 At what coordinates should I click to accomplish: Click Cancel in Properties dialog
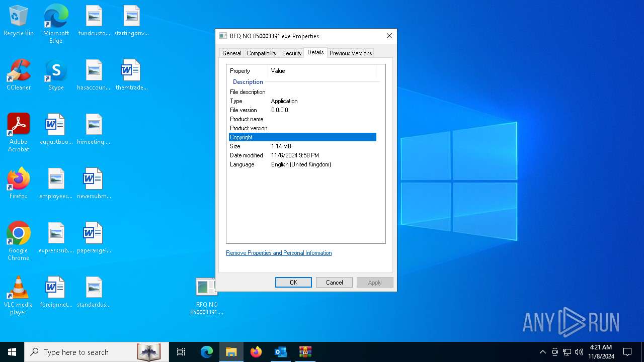(334, 283)
